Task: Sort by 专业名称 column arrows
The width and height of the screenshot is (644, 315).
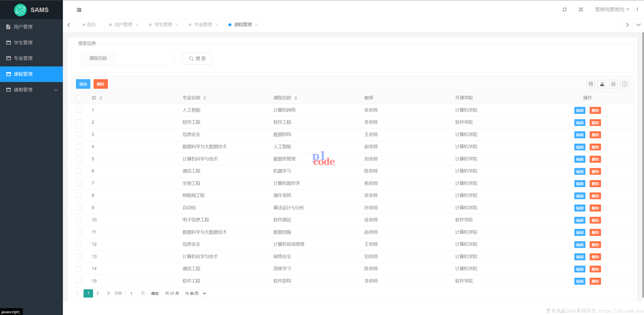Action: pyautogui.click(x=205, y=98)
